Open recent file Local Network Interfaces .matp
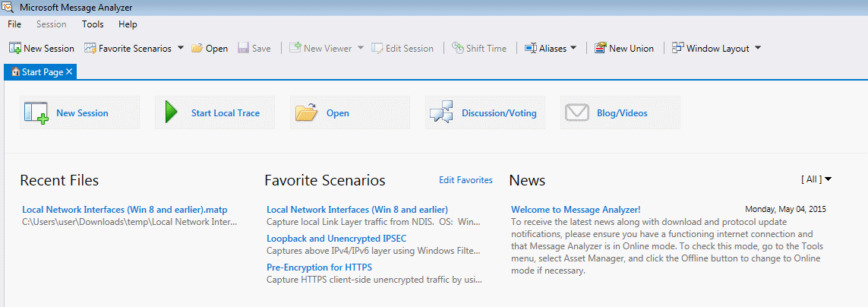868x307 pixels. (125, 209)
